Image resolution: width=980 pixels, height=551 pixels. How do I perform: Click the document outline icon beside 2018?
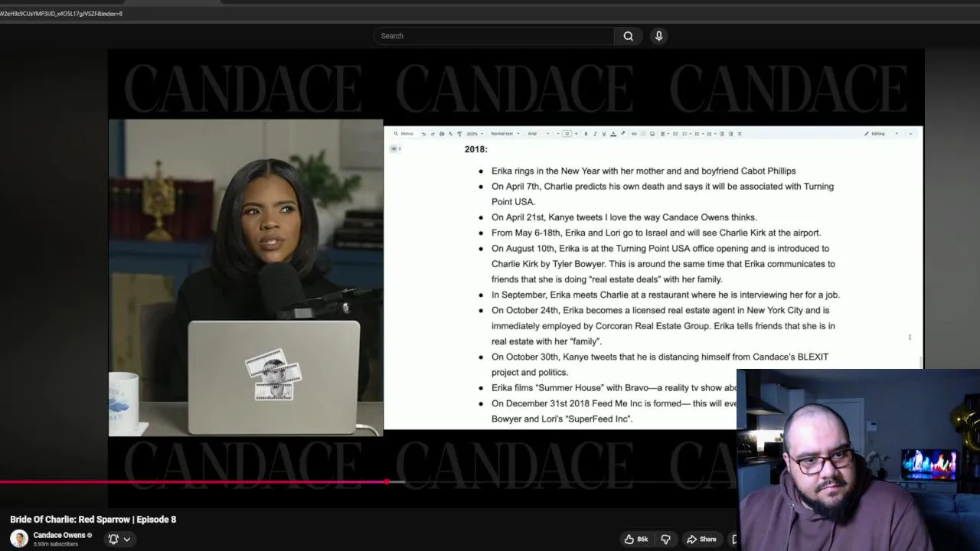click(x=394, y=148)
